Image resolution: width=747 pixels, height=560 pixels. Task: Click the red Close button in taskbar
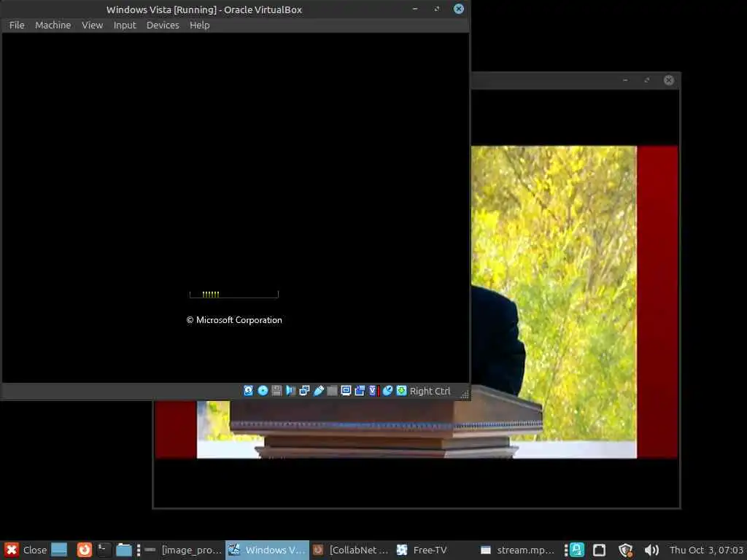click(26, 550)
